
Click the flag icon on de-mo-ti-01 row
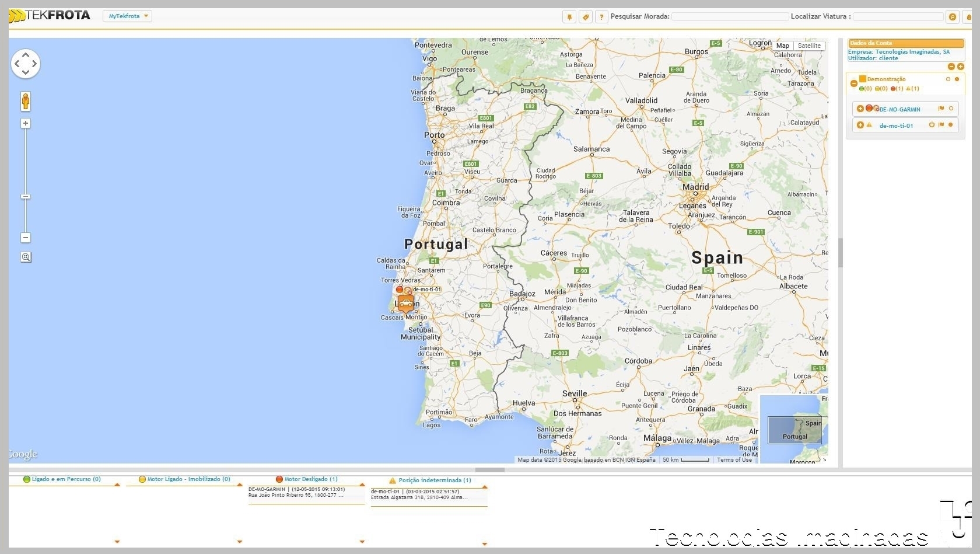click(x=941, y=125)
